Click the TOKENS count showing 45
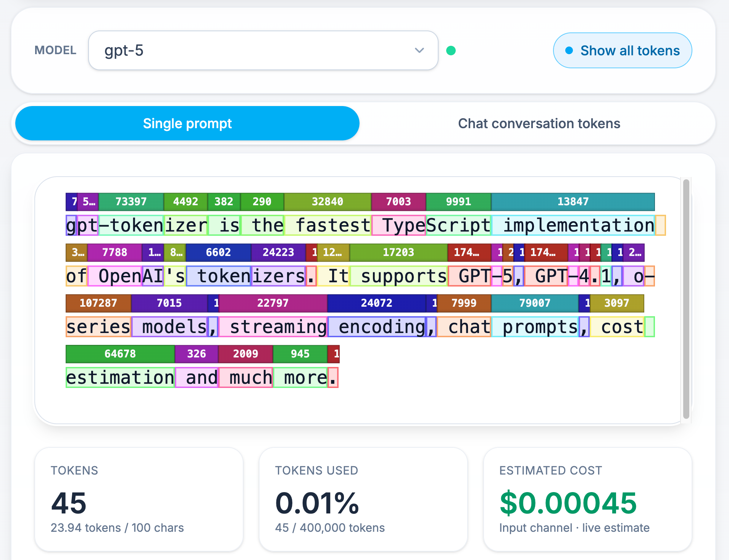Image resolution: width=729 pixels, height=560 pixels. pos(69,503)
